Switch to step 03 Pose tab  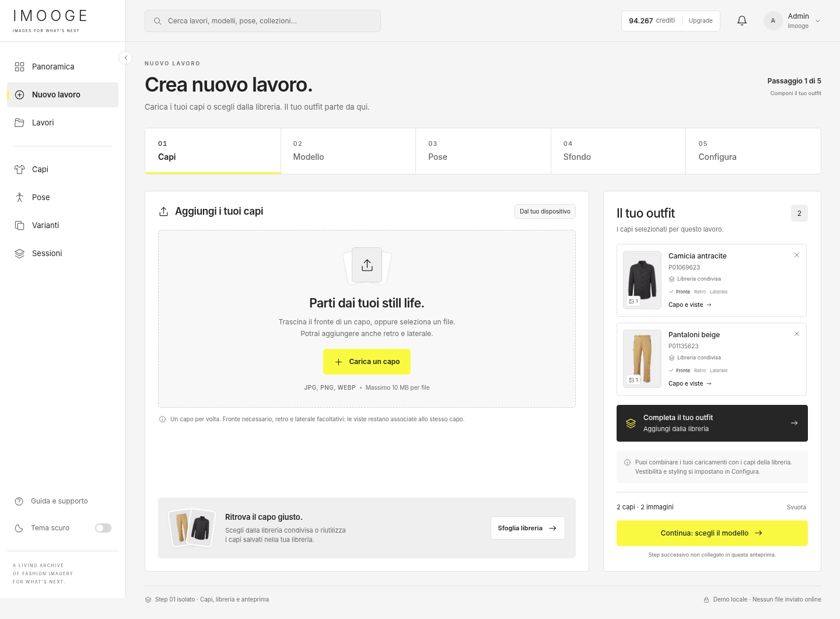[483, 151]
